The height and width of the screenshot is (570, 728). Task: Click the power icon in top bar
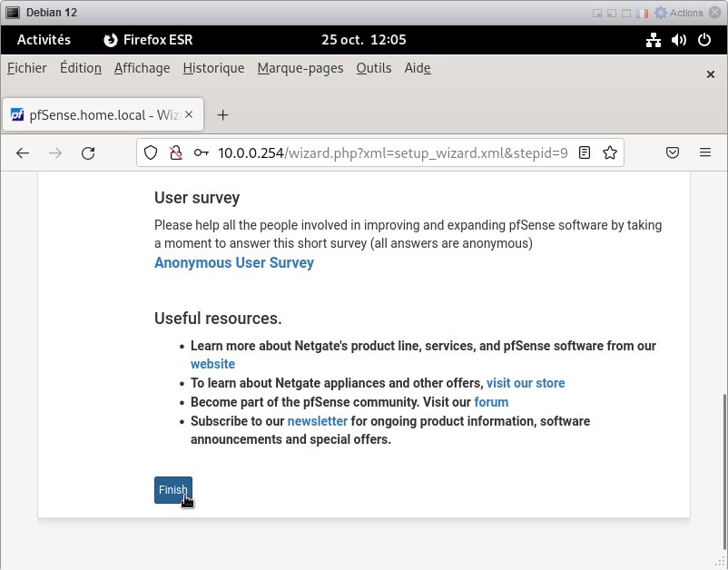tap(704, 40)
